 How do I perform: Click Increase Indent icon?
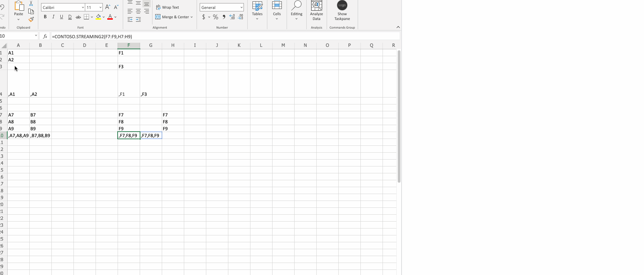(x=138, y=20)
